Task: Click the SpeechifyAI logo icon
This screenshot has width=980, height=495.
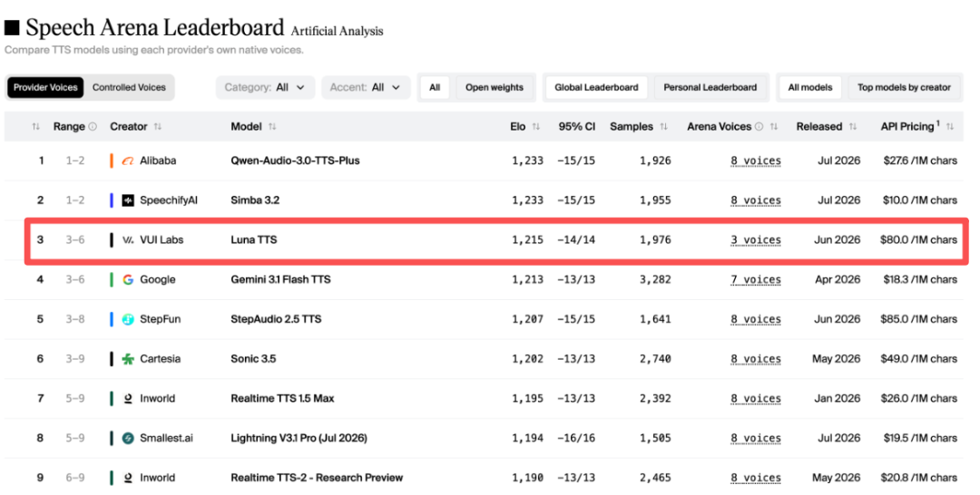Action: click(128, 200)
